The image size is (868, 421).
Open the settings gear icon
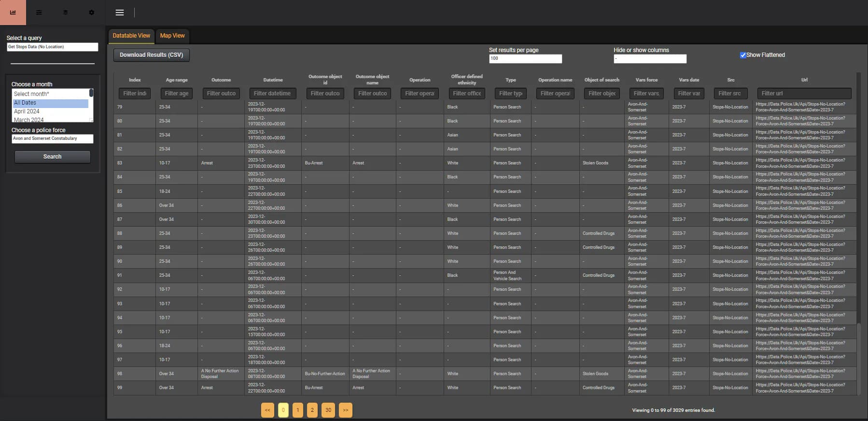[92, 13]
